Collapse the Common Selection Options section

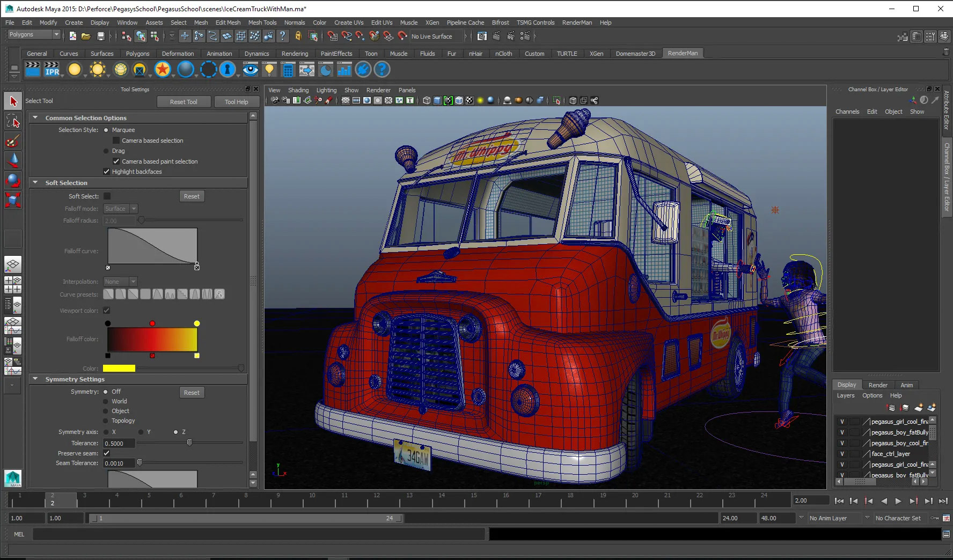coord(35,118)
